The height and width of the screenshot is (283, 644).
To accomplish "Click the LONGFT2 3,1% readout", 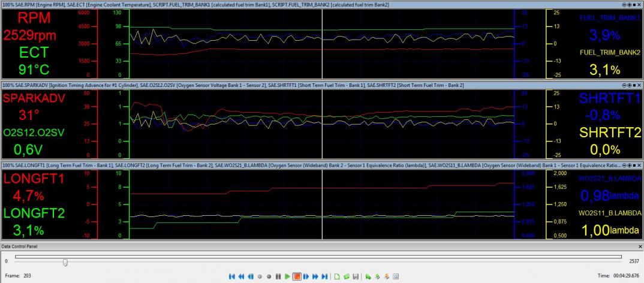I will click(x=29, y=230).
